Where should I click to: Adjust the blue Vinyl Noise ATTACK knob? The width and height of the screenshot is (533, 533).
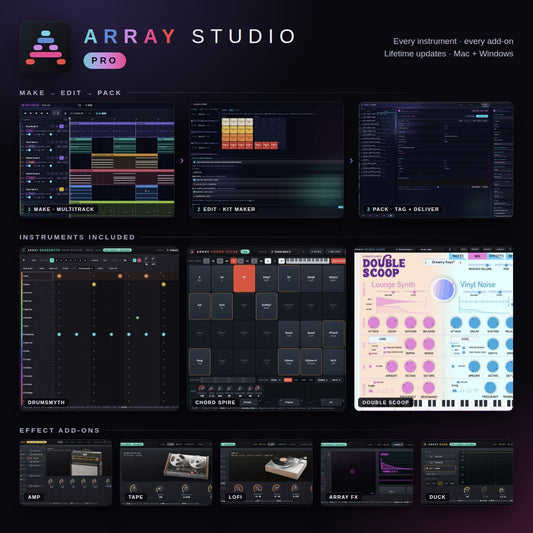pyautogui.click(x=456, y=323)
